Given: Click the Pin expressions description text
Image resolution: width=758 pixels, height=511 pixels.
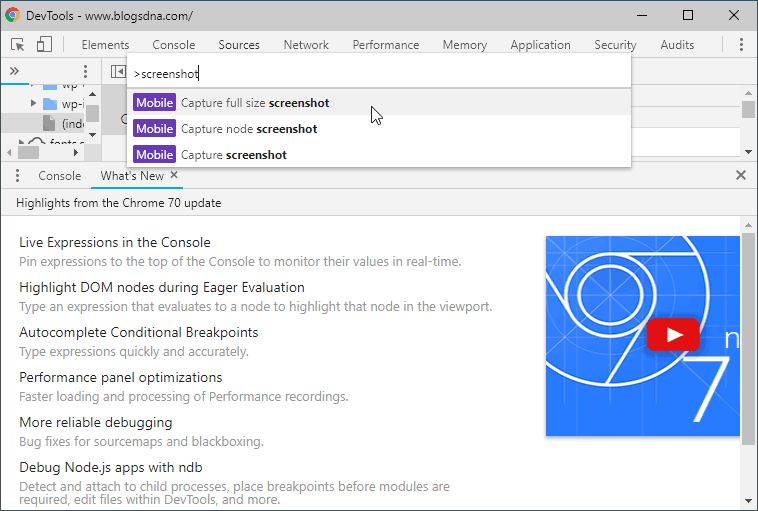Looking at the screenshot, I should (240, 262).
